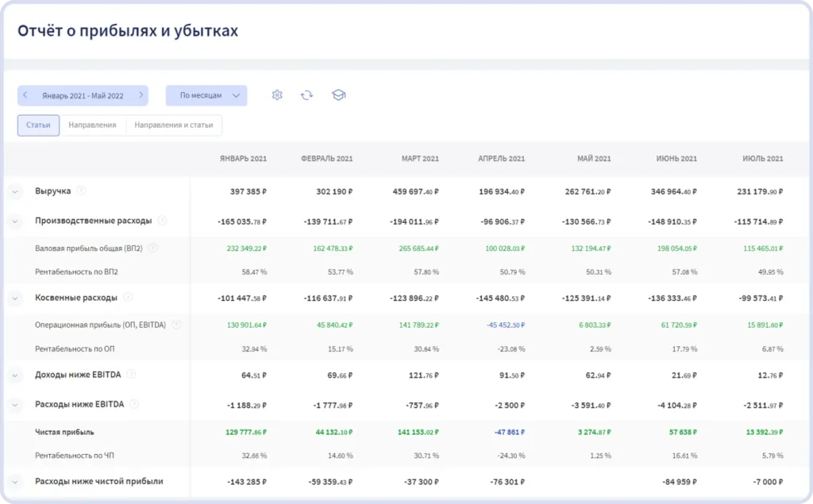Click gross profit value 198 054.05 ₽
The image size is (813, 504).
[677, 248]
